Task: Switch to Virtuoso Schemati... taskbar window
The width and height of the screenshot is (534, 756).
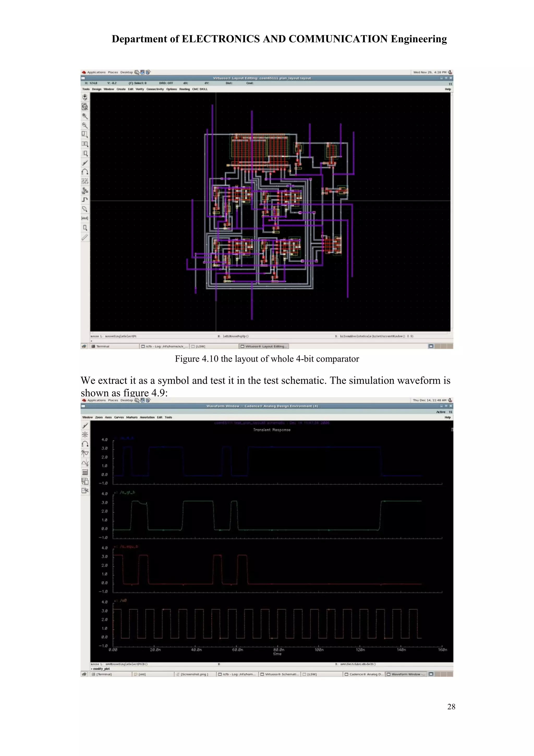Action: point(279,674)
